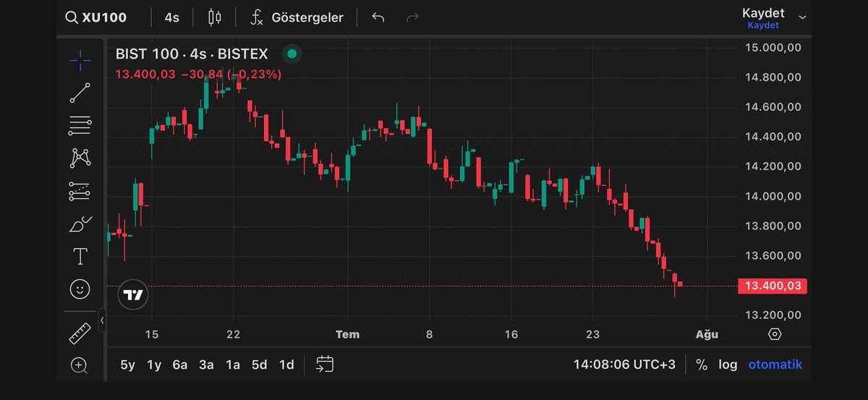
Task: Set the 6a time range
Action: coord(180,365)
